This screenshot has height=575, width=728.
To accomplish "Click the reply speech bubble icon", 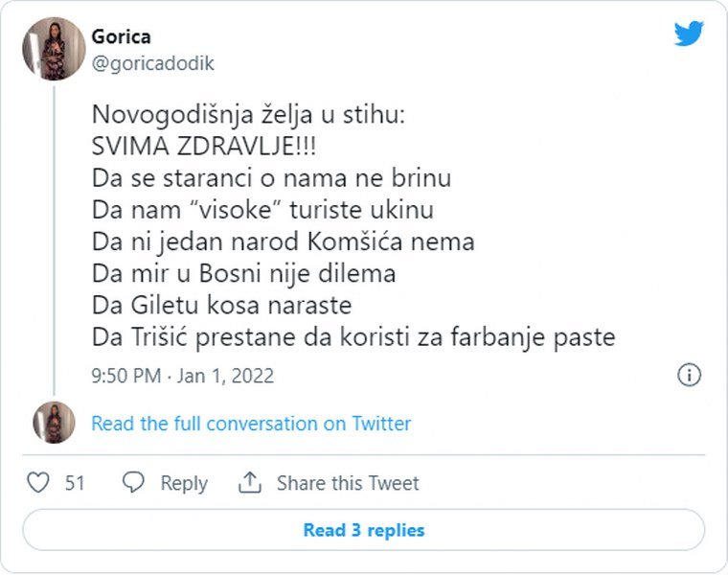I will coord(135,483).
